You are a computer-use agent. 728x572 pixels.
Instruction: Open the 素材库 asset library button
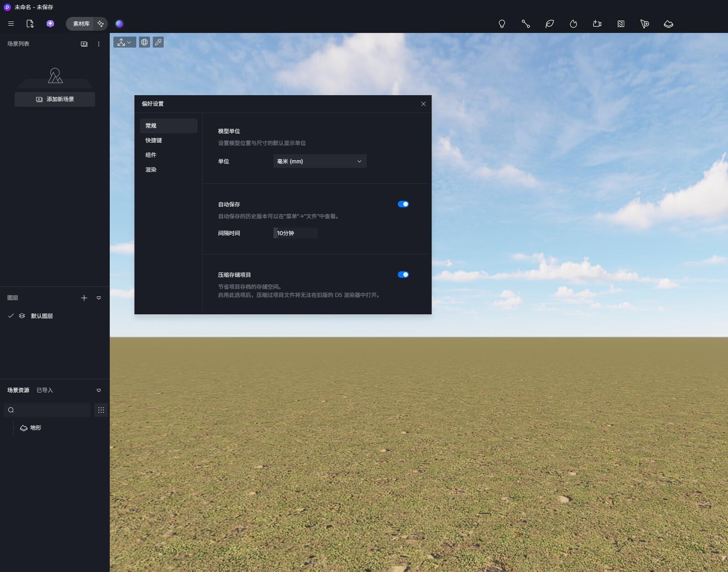tap(81, 24)
